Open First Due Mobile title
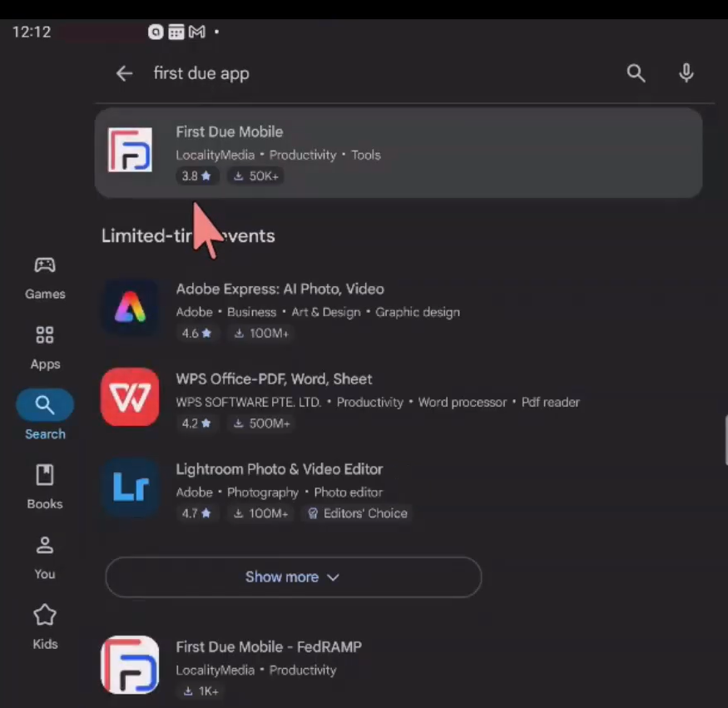The image size is (728, 708). (x=230, y=131)
